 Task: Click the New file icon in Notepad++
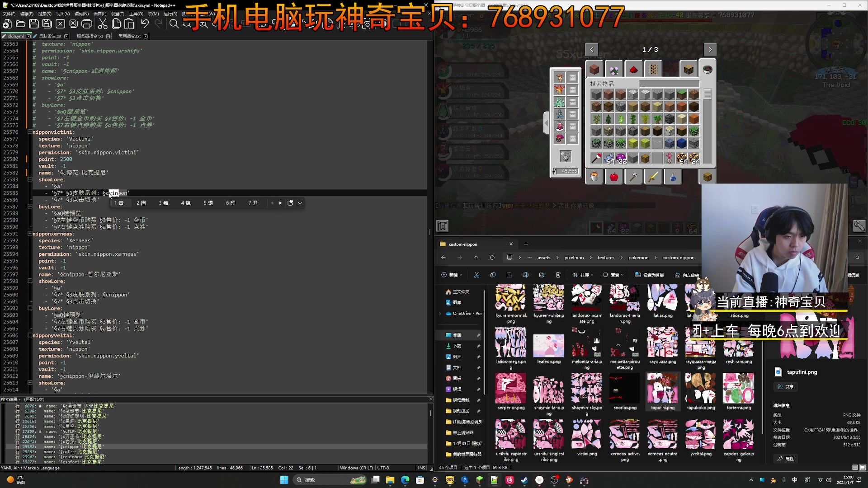(7, 24)
